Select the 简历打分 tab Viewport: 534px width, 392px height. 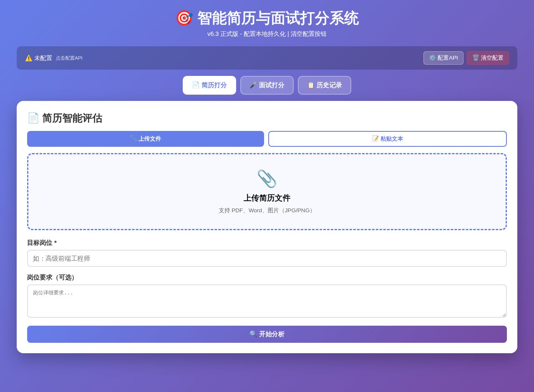pyautogui.click(x=209, y=85)
